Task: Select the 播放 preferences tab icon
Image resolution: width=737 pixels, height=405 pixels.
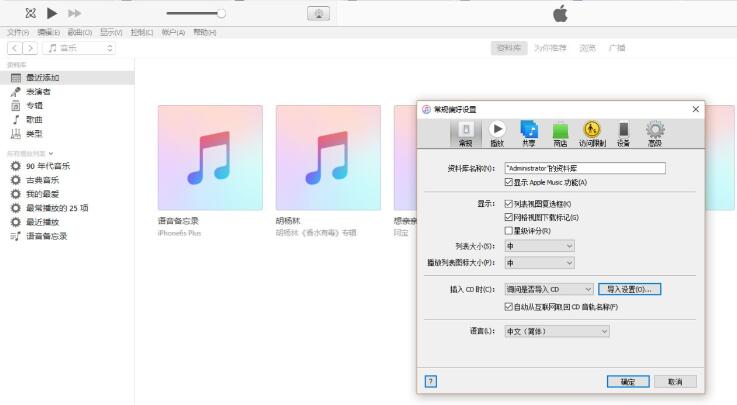Action: coord(497,134)
